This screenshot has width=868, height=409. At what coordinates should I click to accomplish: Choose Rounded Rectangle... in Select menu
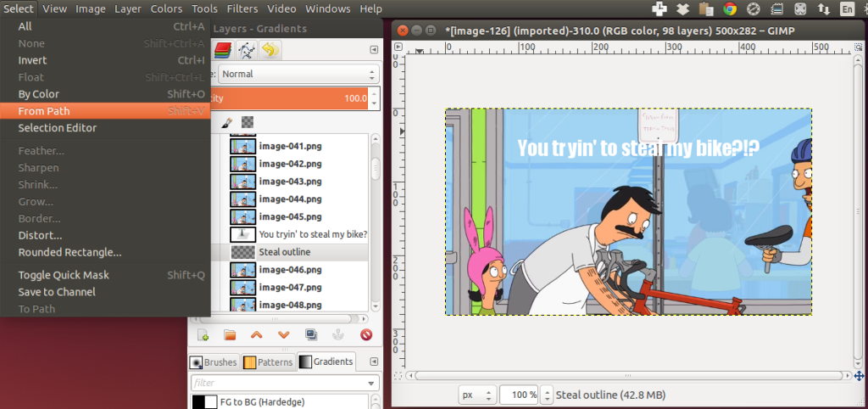tap(105, 252)
